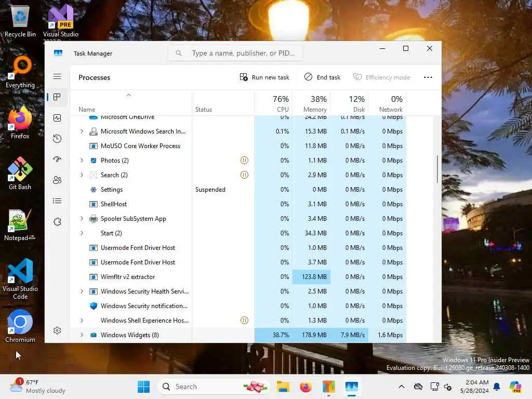Image resolution: width=532 pixels, height=399 pixels.
Task: Open the Startup apps sidebar icon
Action: pos(57,159)
